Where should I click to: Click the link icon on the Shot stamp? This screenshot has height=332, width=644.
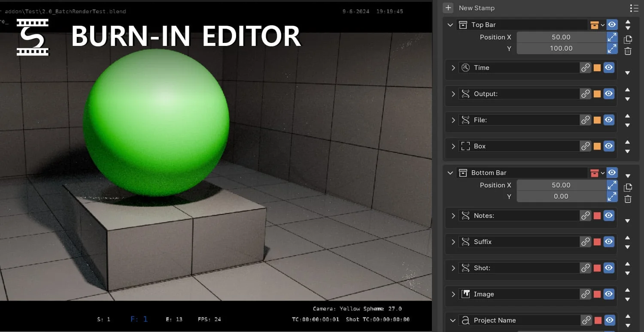point(586,268)
